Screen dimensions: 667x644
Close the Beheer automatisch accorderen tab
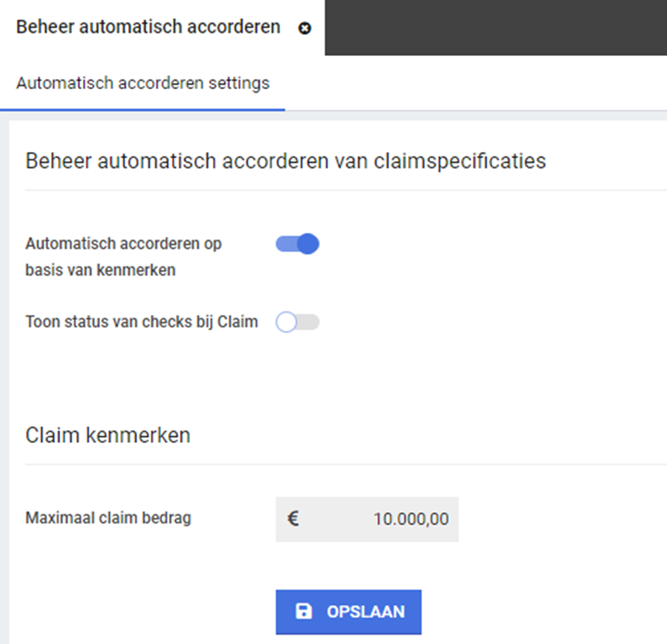click(x=305, y=28)
